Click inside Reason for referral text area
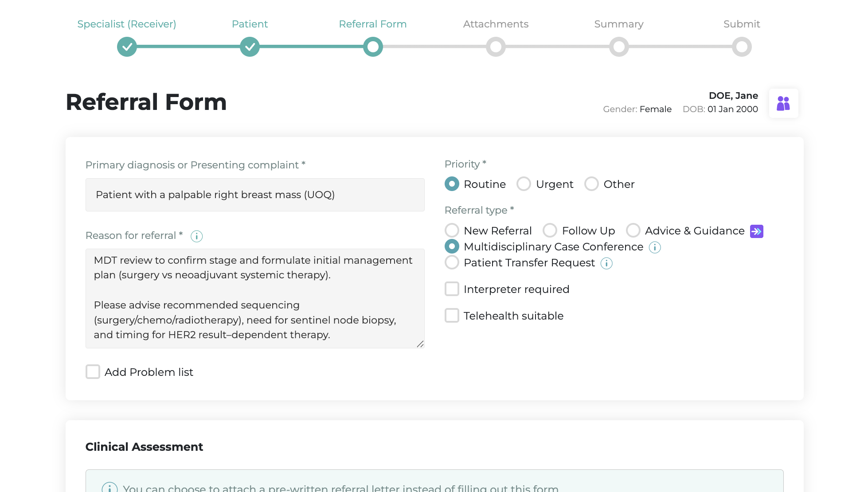Screen dimensions: 868x492 tap(255, 298)
